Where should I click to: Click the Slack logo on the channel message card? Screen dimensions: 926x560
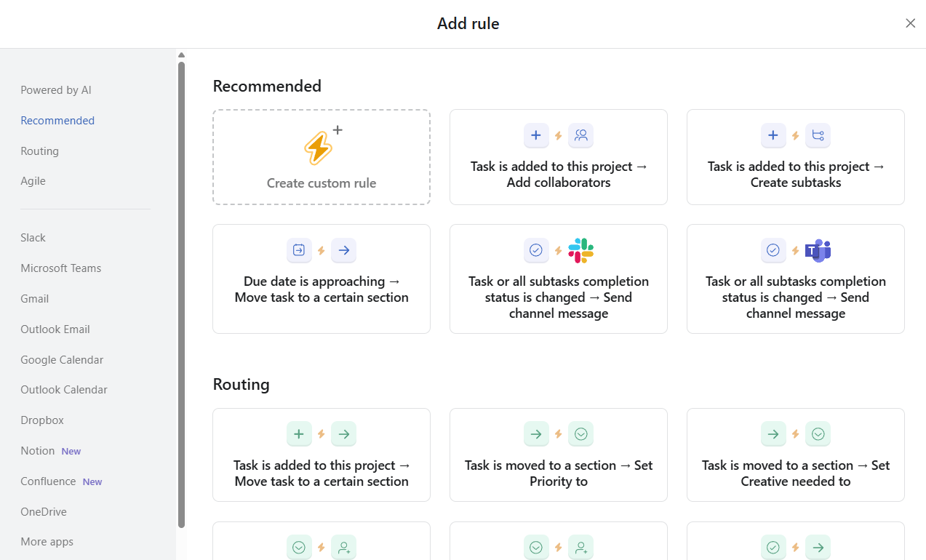pos(580,250)
